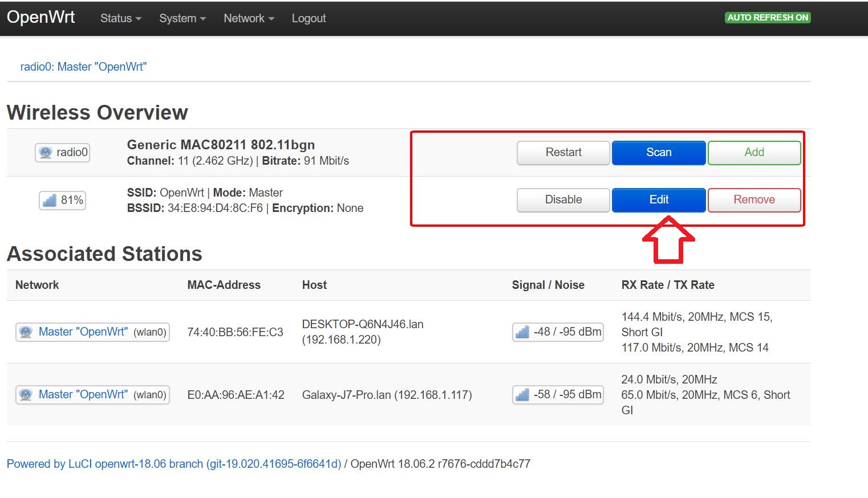The height and width of the screenshot is (498, 868).
Task: Click Master "OpenWrt" link for DESKTOP-Q6N4J46 row
Action: [x=83, y=332]
